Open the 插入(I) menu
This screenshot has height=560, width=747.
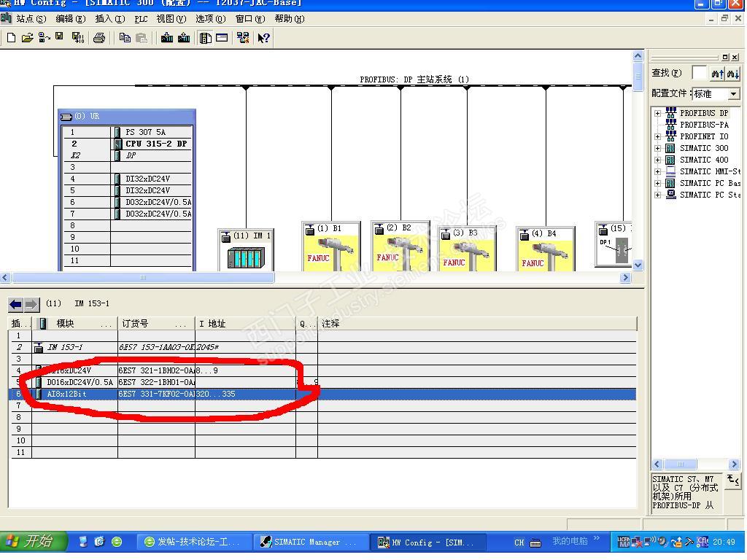coord(109,19)
